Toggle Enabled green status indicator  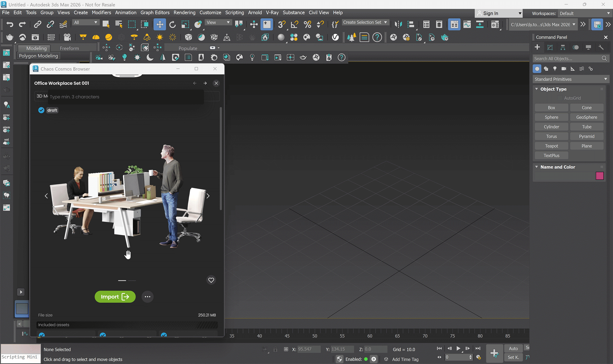(x=366, y=359)
